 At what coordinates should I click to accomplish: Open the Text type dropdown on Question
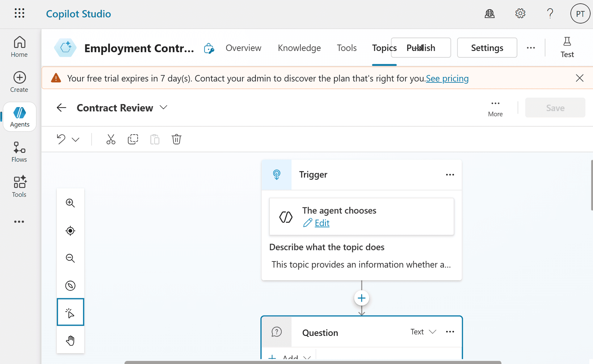pos(423,332)
